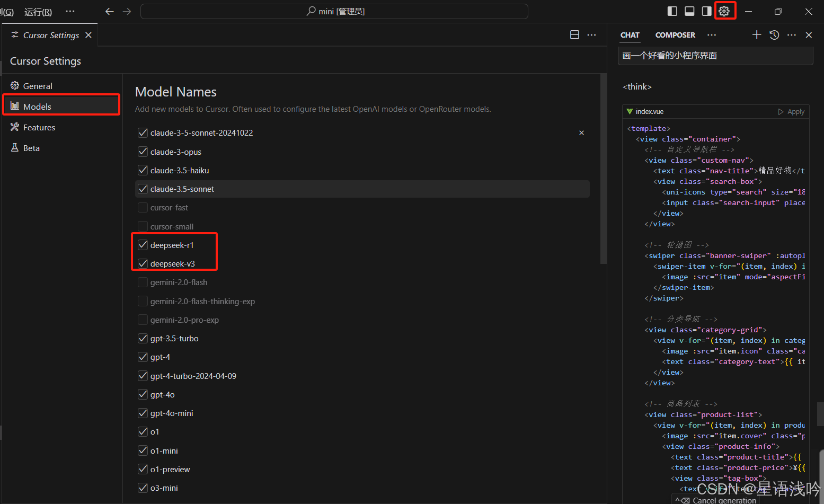Open the menu bar overflow ellipsis

(70, 11)
